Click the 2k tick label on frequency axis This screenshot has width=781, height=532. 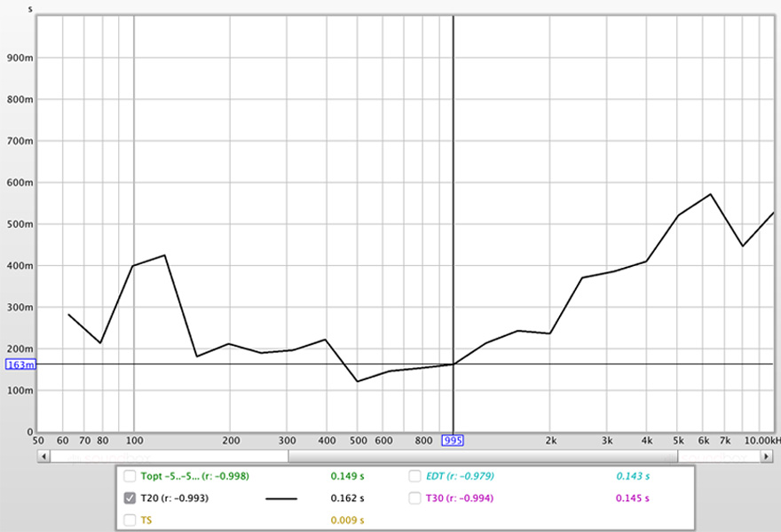(x=550, y=441)
